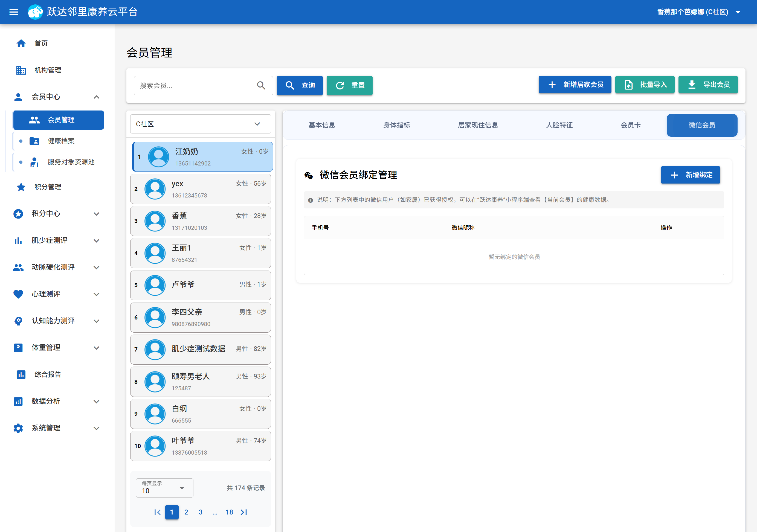This screenshot has height=532, width=757.
Task: Click the chart icon for 综合报告
Action: click(21, 374)
